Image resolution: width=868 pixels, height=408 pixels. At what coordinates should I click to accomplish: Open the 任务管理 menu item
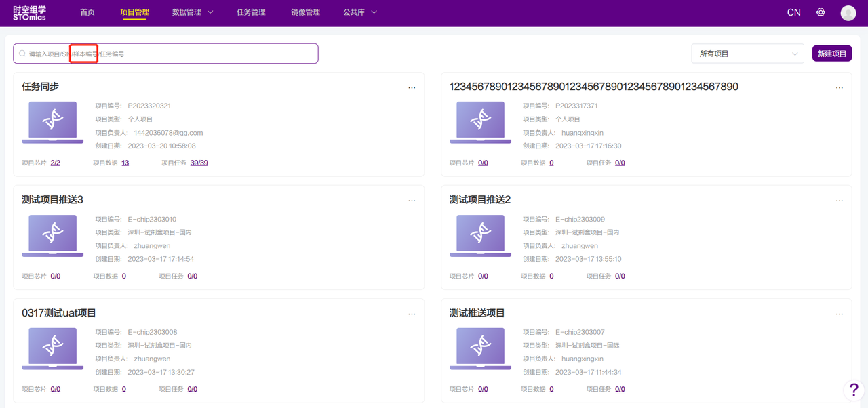(x=251, y=13)
